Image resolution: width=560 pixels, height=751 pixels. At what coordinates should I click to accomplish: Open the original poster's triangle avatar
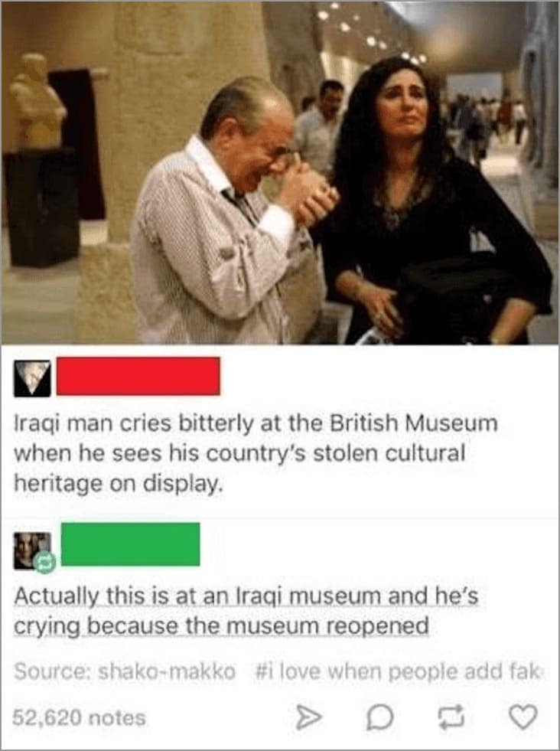[x=32, y=378]
